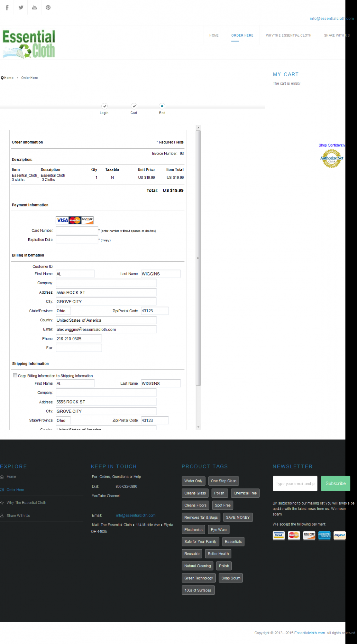This screenshot has height=644, width=357.
Task: Click the shipping Address field
Action: click(x=106, y=402)
